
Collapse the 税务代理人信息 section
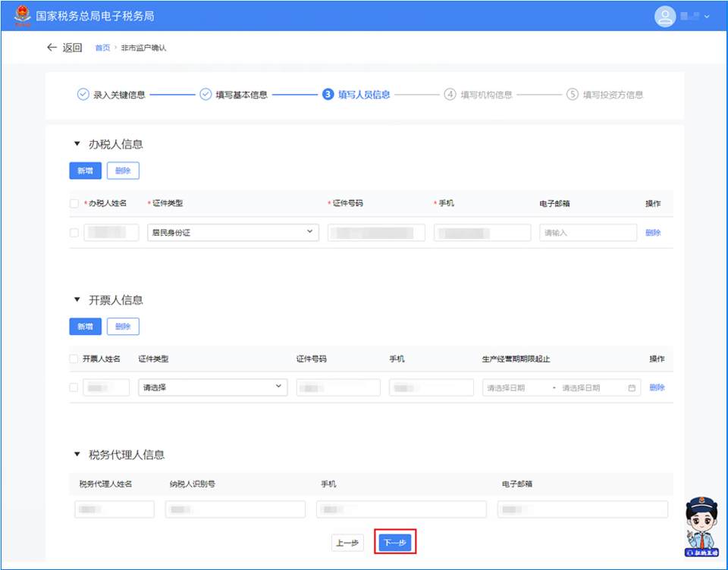[77, 455]
